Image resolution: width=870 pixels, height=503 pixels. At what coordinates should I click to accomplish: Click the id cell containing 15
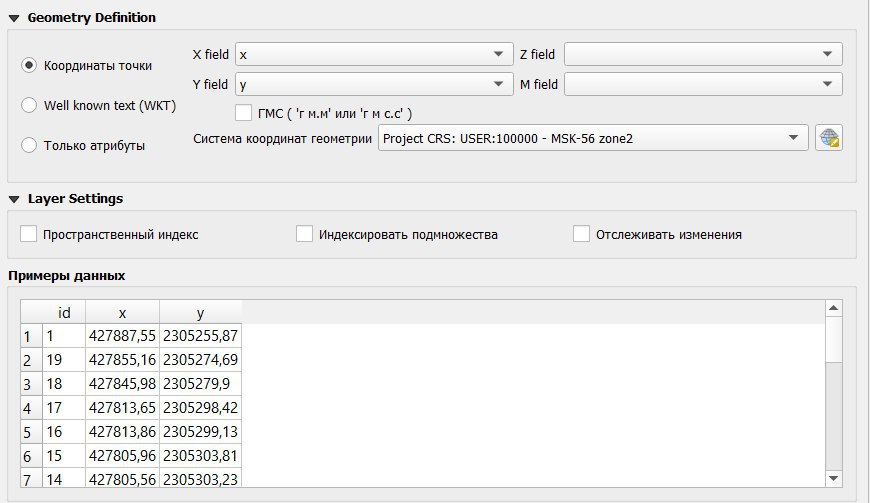coord(64,456)
